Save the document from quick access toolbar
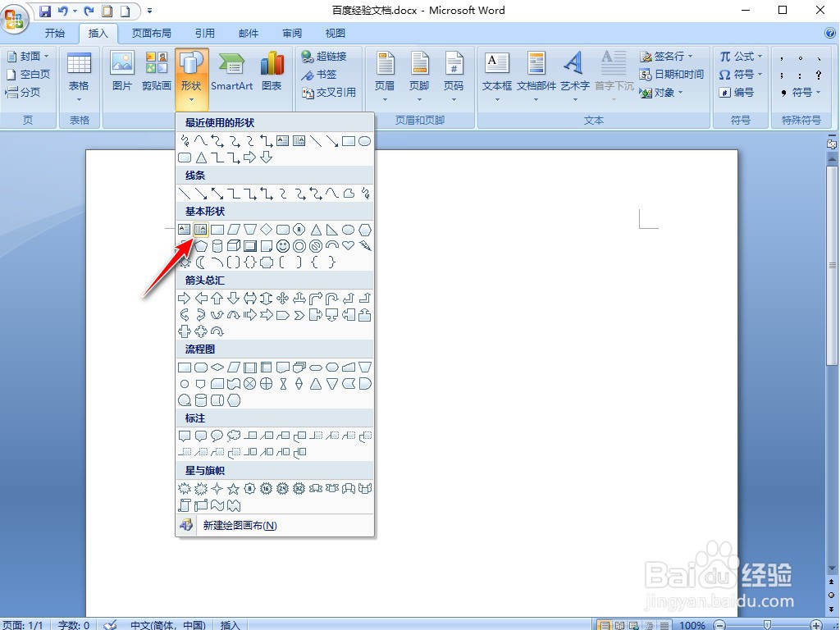The height and width of the screenshot is (630, 840). [45, 10]
